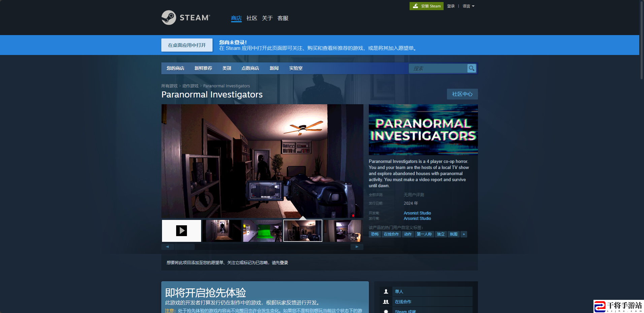Open the 类别 categories tab
Image resolution: width=644 pixels, height=313 pixels.
click(x=227, y=68)
